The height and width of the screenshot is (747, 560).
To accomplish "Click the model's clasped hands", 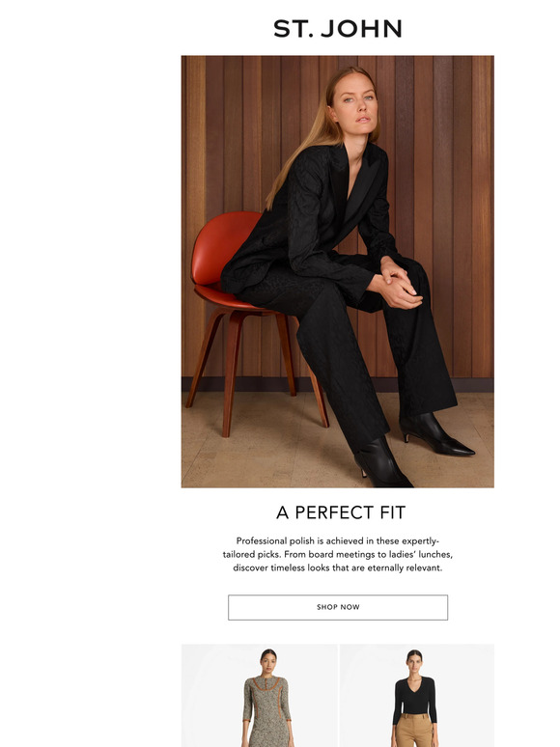I will (397, 284).
